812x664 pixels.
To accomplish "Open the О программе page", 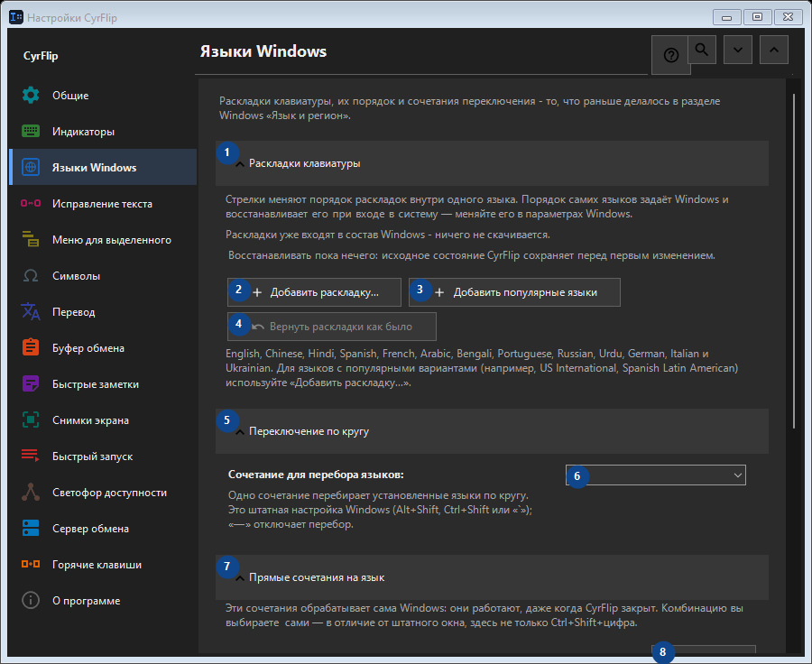I will 103,601.
